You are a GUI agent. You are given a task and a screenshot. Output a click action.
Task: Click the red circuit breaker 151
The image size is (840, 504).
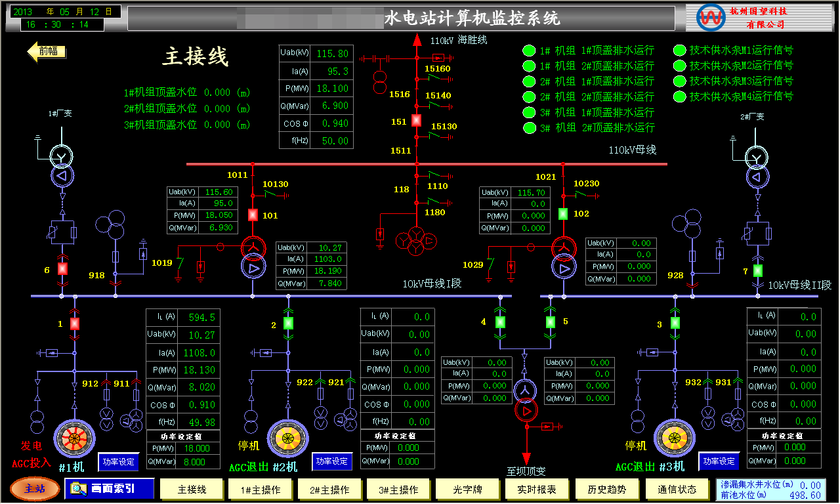pyautogui.click(x=416, y=121)
